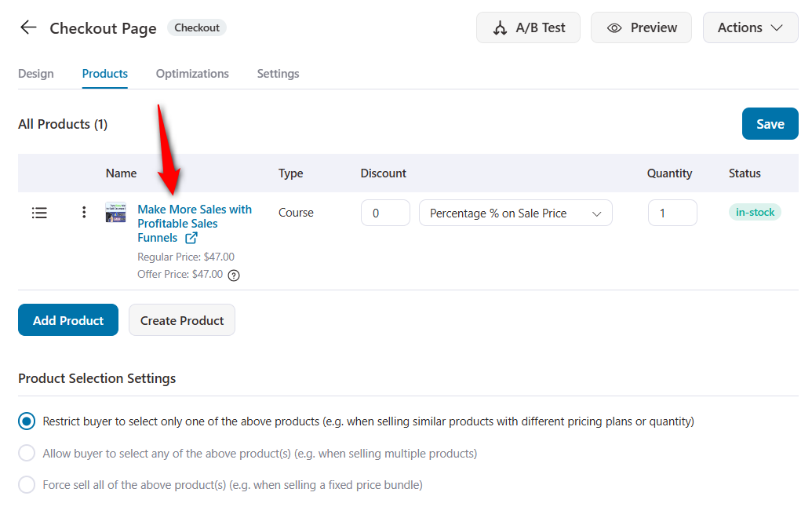This screenshot has height=507, width=812.
Task: Click the external link icon next to product name
Action: pos(191,238)
